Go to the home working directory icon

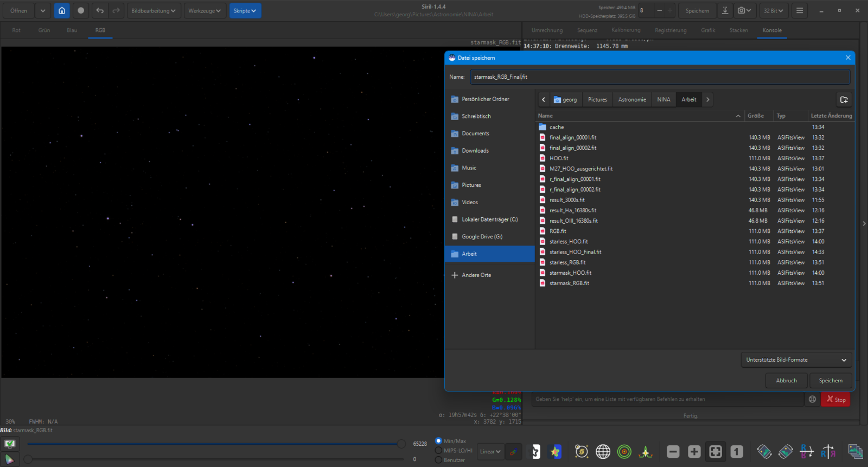click(62, 10)
